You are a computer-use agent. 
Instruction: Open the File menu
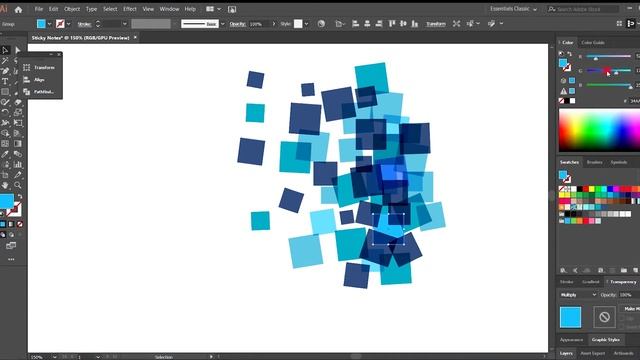(x=39, y=9)
